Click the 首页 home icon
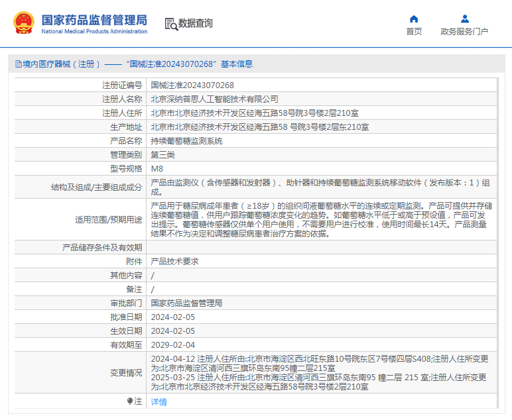 414,19
